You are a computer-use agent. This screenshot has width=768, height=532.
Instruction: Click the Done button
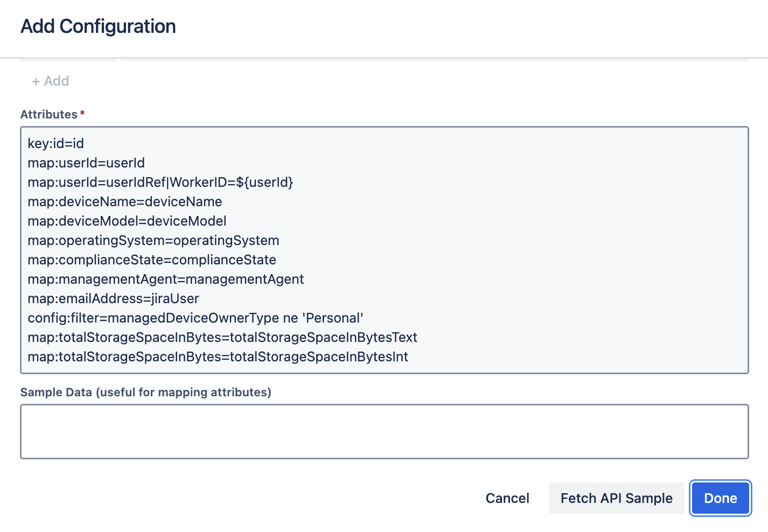point(720,498)
